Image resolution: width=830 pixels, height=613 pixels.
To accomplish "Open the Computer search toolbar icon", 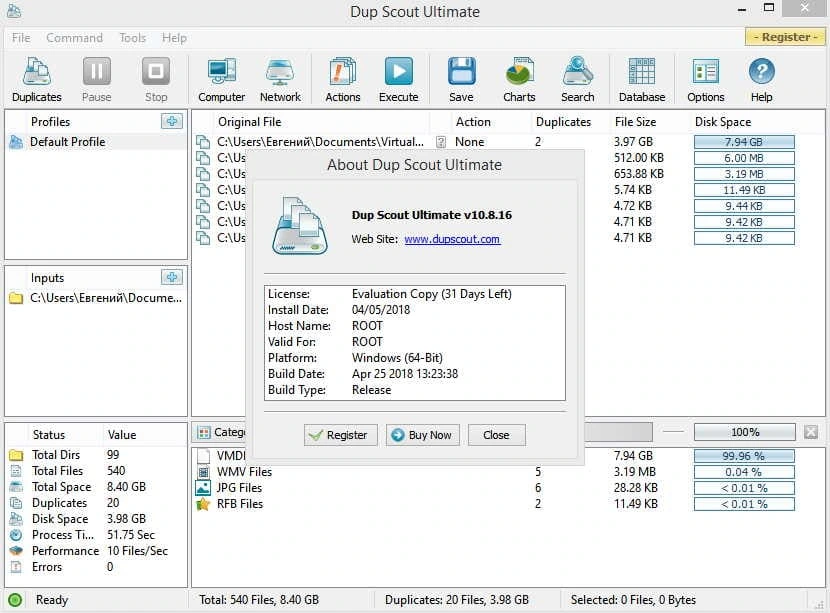I will (x=221, y=71).
